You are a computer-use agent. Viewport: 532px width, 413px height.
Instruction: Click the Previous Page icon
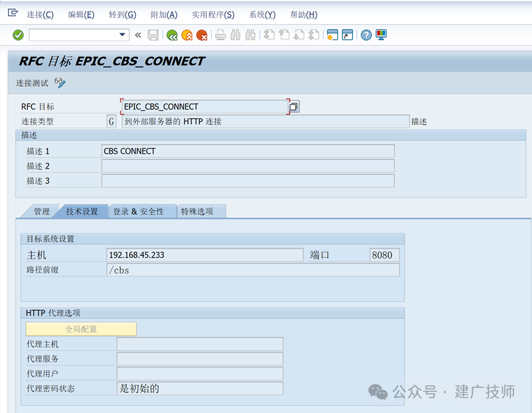click(x=284, y=35)
